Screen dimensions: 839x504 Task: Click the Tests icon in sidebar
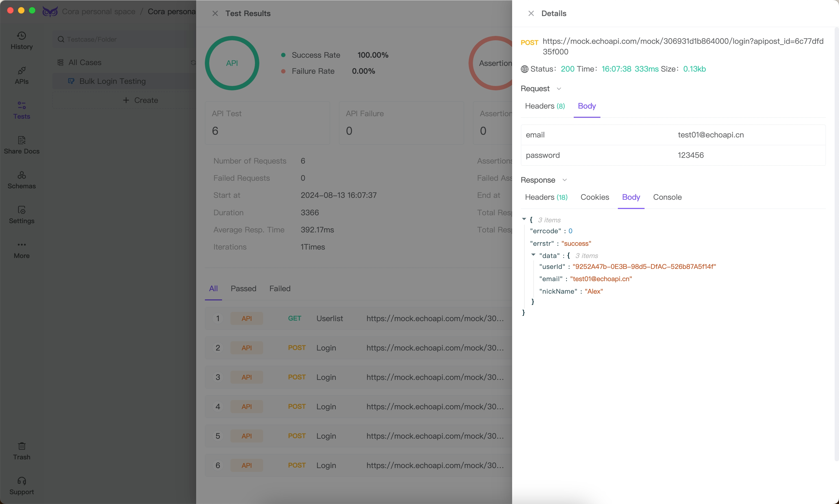pyautogui.click(x=22, y=108)
